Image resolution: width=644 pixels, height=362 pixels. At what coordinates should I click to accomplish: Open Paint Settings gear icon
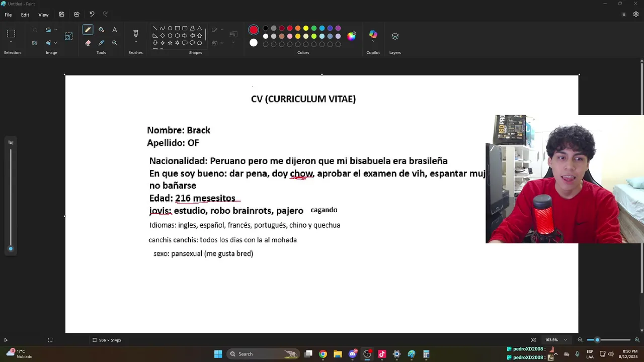636,14
